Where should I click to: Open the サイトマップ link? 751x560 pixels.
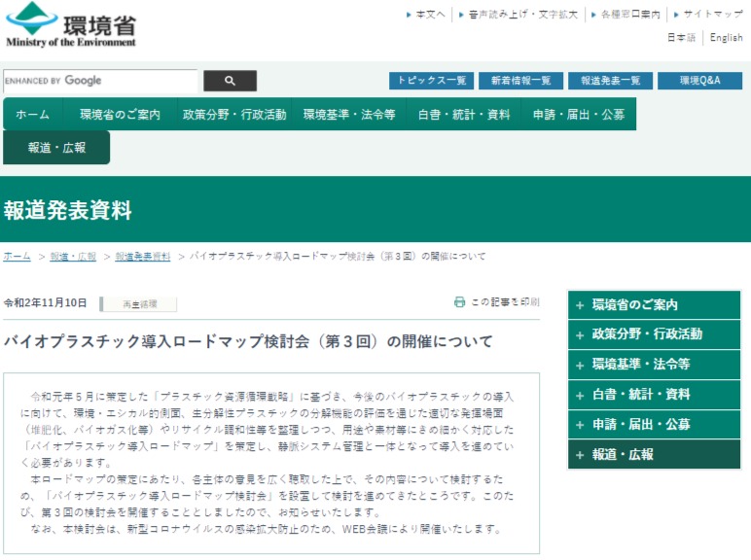click(x=712, y=15)
